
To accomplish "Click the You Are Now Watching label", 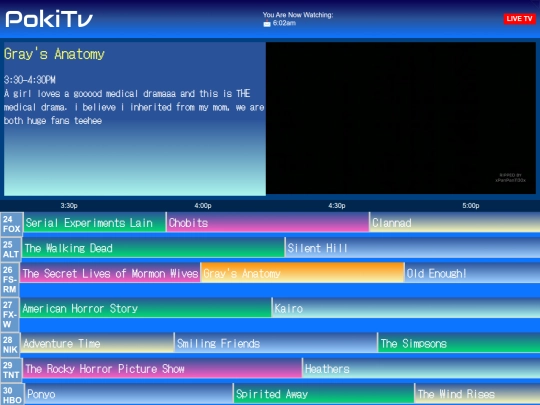I will coord(298,15).
